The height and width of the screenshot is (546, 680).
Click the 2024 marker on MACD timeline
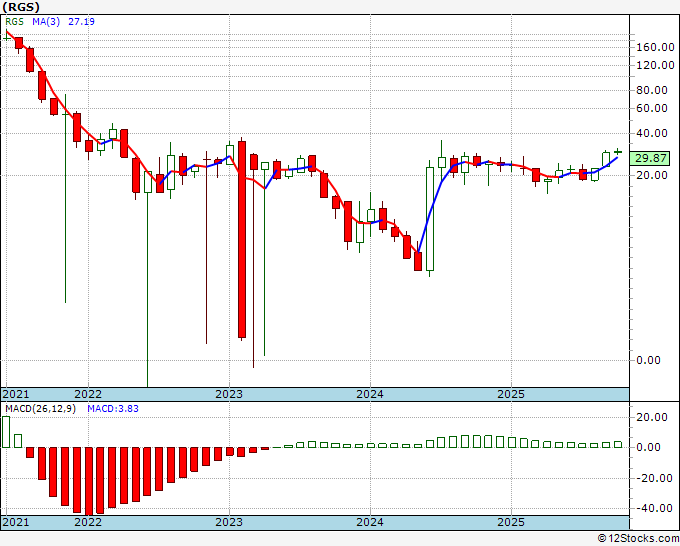(x=370, y=522)
